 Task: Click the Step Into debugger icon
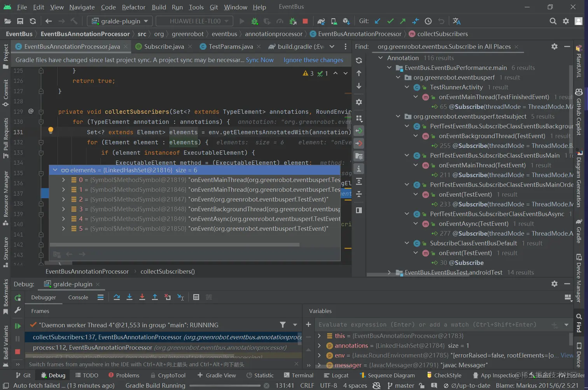tap(129, 297)
